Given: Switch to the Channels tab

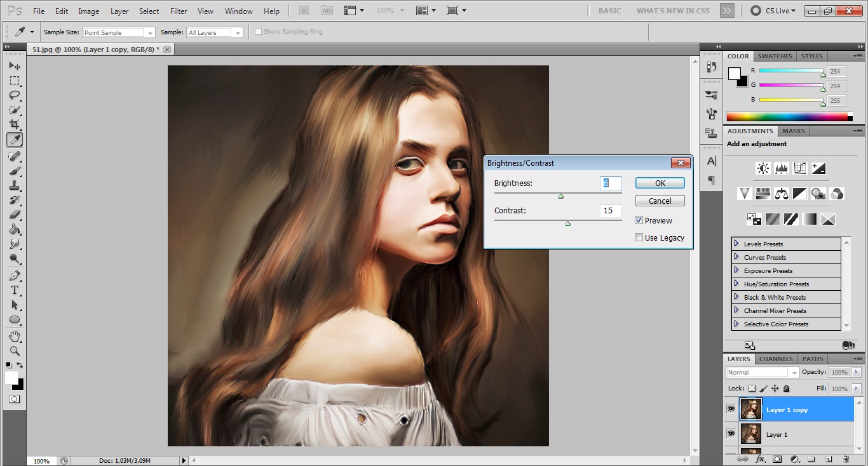Looking at the screenshot, I should 776,359.
